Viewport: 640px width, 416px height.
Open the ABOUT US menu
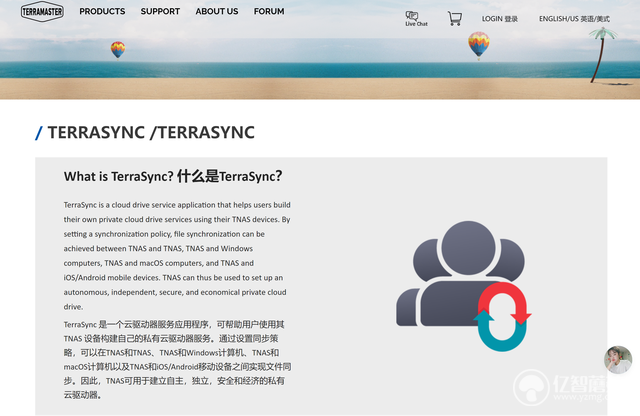coord(217,11)
